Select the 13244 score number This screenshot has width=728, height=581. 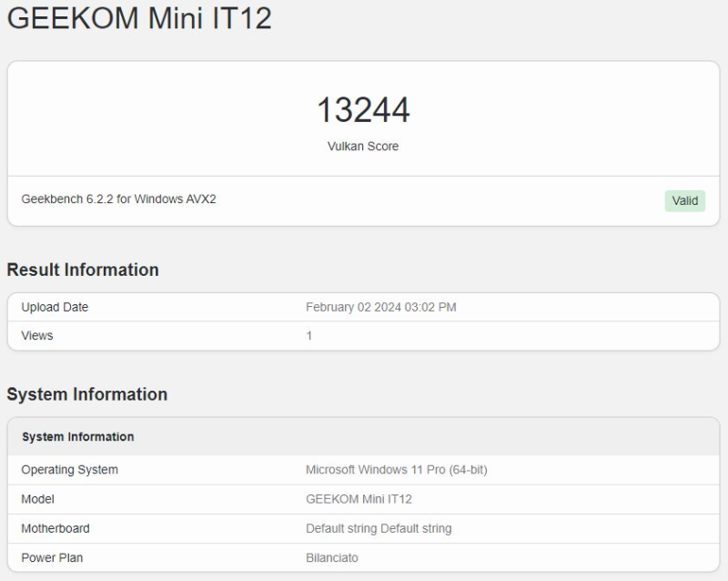point(363,110)
